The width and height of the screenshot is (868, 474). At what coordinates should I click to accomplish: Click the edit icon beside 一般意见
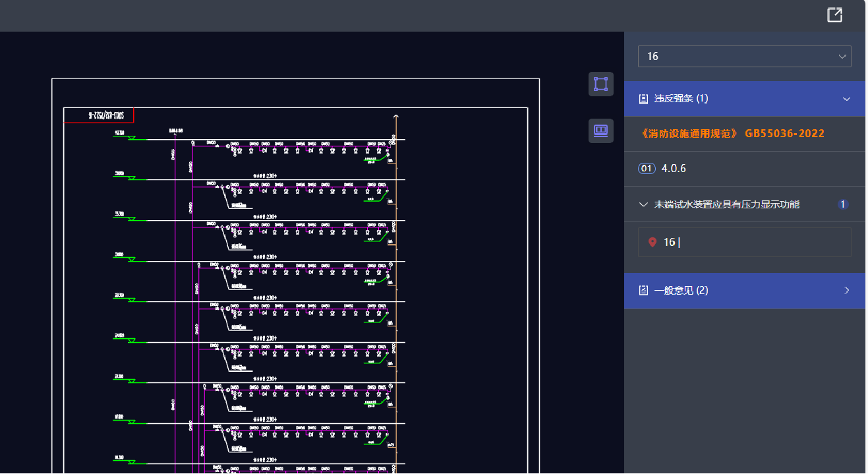coord(644,291)
